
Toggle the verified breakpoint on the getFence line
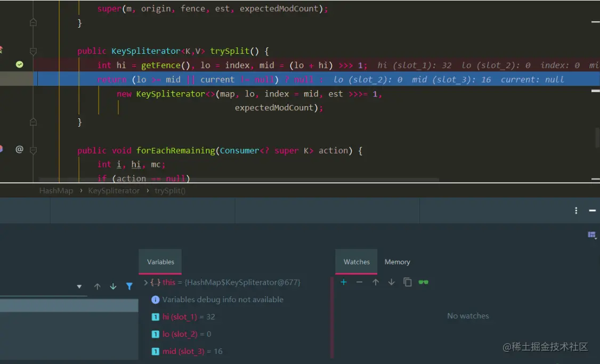point(20,64)
